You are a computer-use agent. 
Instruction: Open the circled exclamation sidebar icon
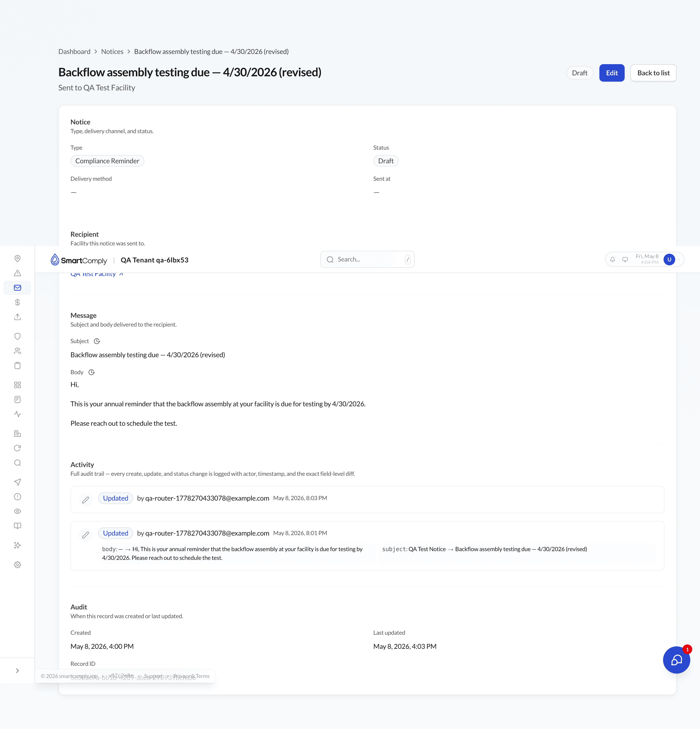tap(17, 497)
